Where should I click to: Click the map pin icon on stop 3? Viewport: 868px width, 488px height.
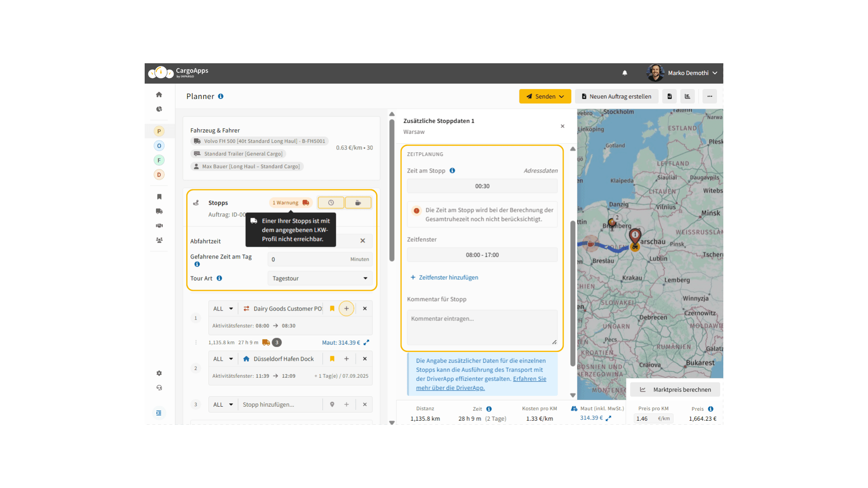click(x=332, y=404)
